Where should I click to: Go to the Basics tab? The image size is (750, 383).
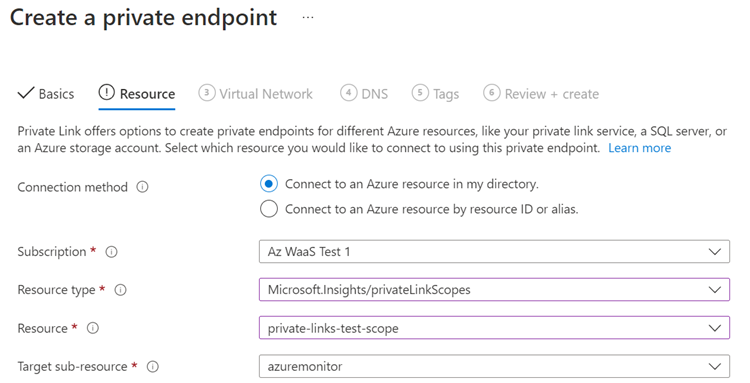[x=46, y=94]
